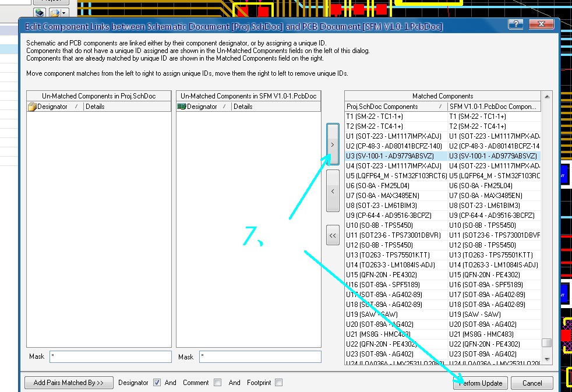Select U3 AD9779ABSVZ in PcbDoc column
Screen dimensions: 572x392
coord(495,156)
